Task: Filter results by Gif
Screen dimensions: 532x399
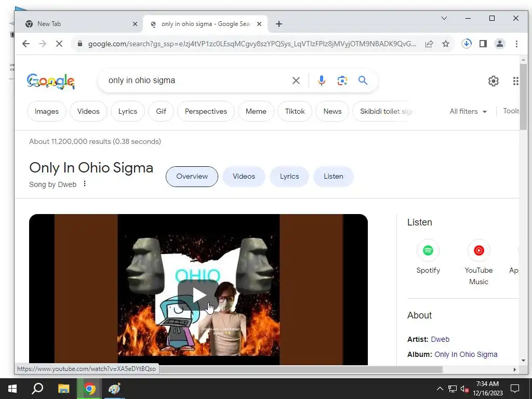Action: click(x=161, y=111)
